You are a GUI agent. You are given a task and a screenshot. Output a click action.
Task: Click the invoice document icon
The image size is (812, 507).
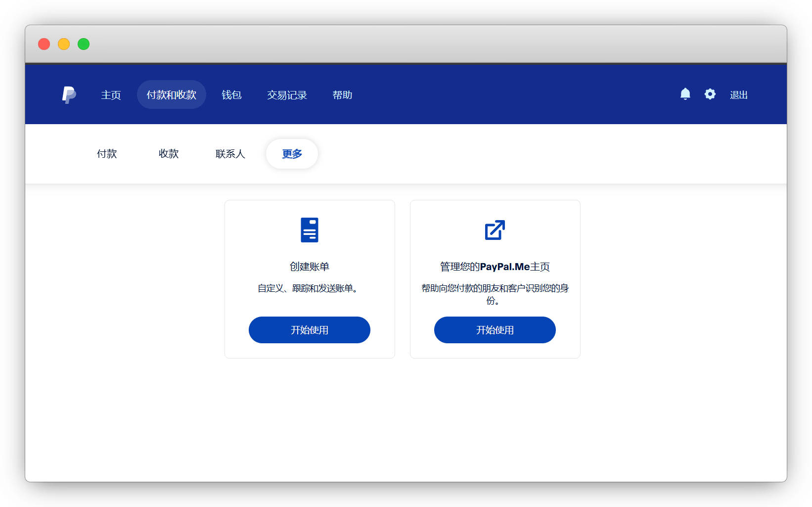(310, 230)
